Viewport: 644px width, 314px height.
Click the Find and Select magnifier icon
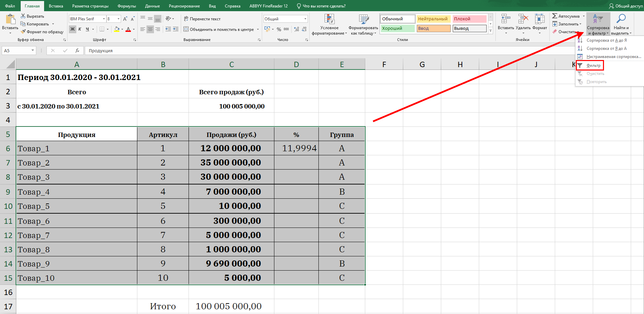point(621,19)
